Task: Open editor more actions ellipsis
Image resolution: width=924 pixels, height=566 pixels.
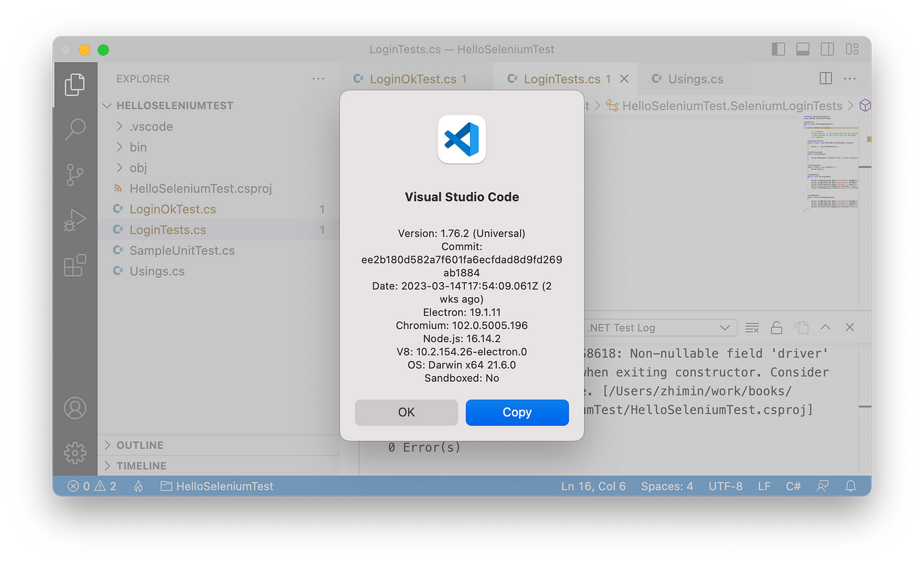Action: point(849,79)
